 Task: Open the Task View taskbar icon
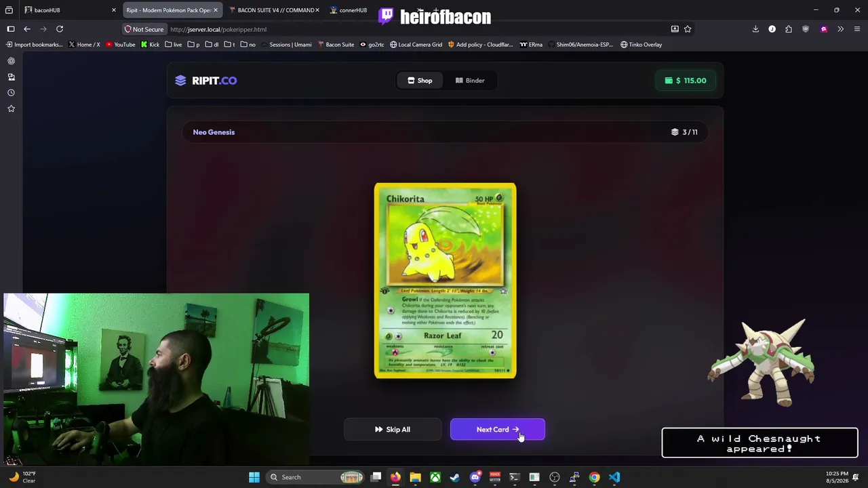[376, 477]
